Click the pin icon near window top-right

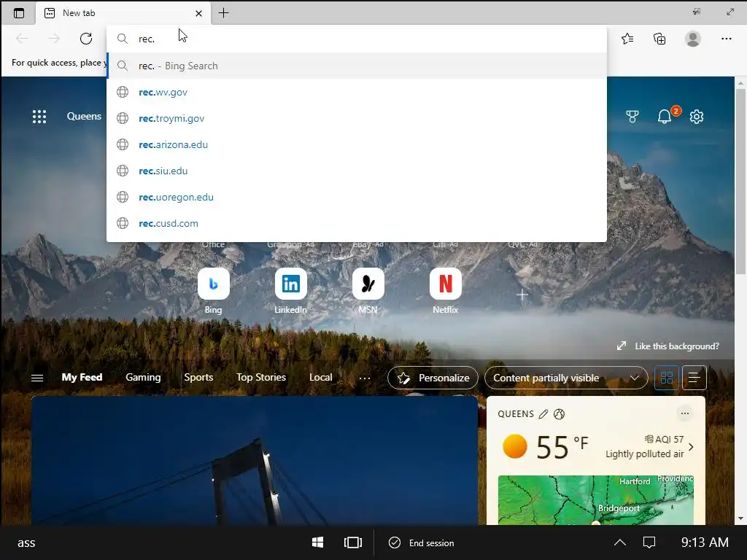coord(697,12)
